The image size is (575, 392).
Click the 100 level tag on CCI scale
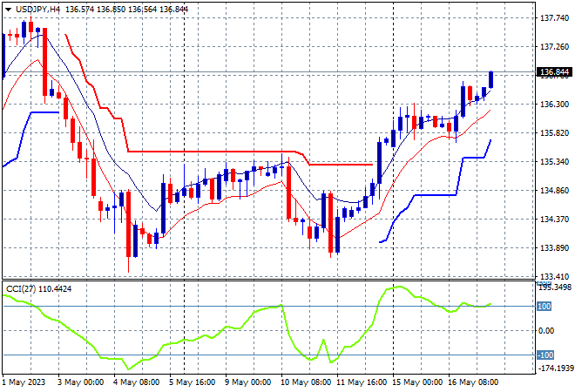point(544,306)
